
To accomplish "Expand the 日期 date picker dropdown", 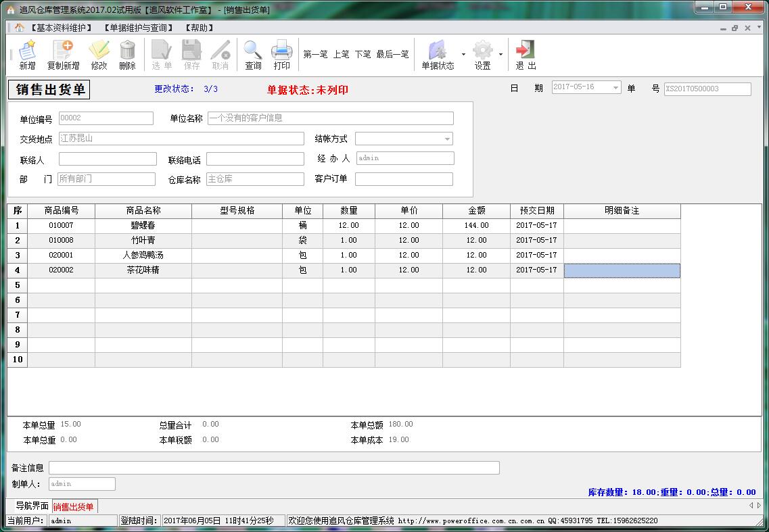I will point(615,88).
